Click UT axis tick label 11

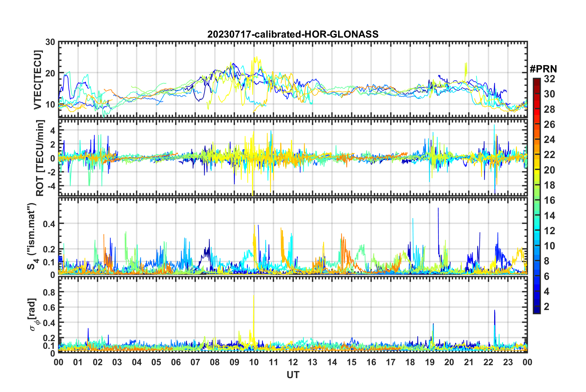click(x=274, y=362)
